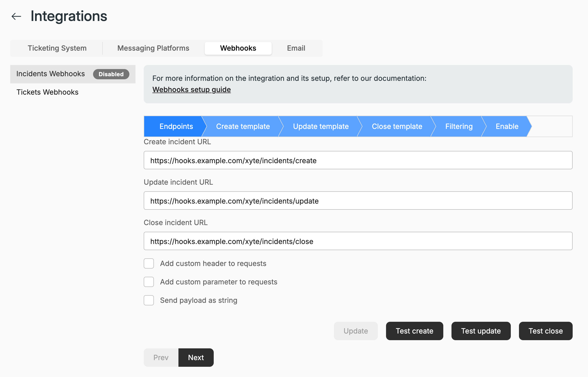Click the Disabled status badge
Screen dimensions: 588x377
point(111,74)
